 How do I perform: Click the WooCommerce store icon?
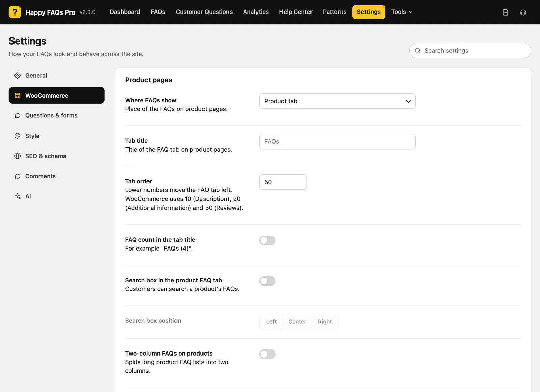pyautogui.click(x=18, y=96)
